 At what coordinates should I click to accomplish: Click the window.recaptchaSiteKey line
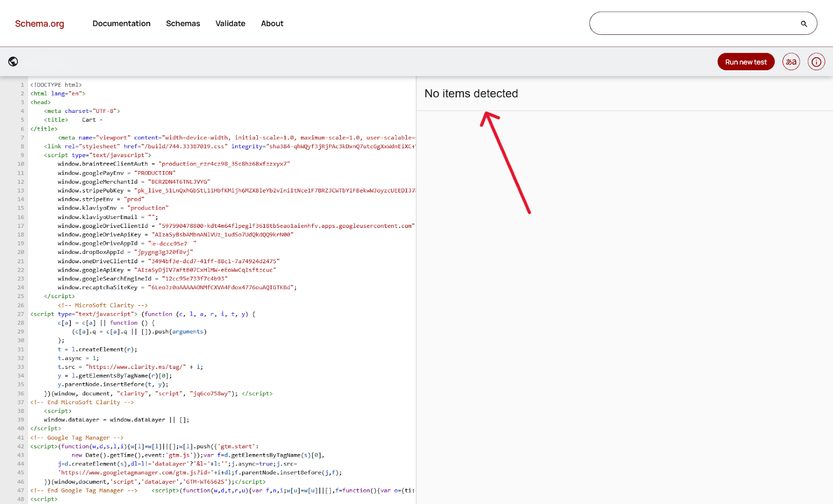[x=177, y=287]
